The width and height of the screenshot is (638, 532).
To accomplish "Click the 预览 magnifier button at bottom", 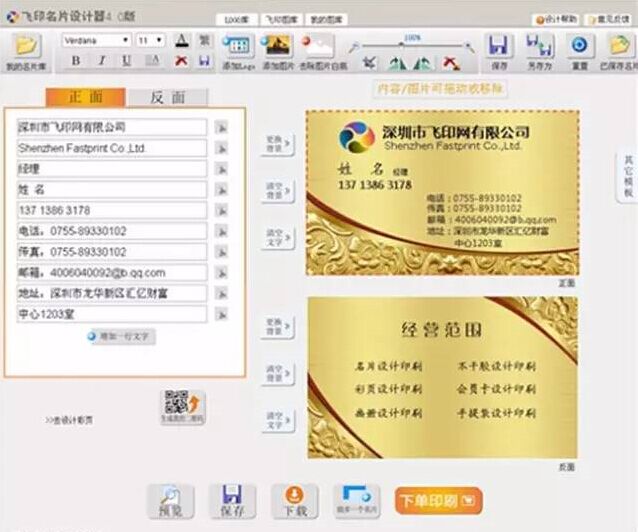I will pos(170,501).
